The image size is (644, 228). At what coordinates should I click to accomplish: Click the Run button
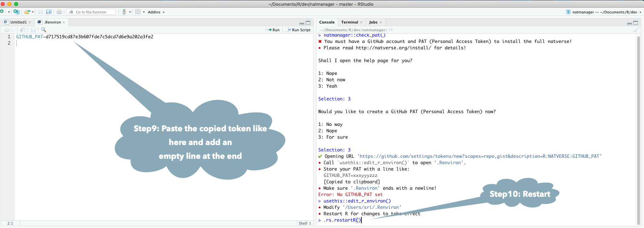pyautogui.click(x=273, y=30)
